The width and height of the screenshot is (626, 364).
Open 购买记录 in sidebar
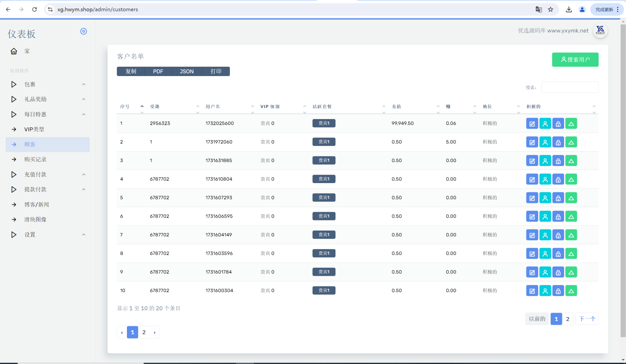35,160
